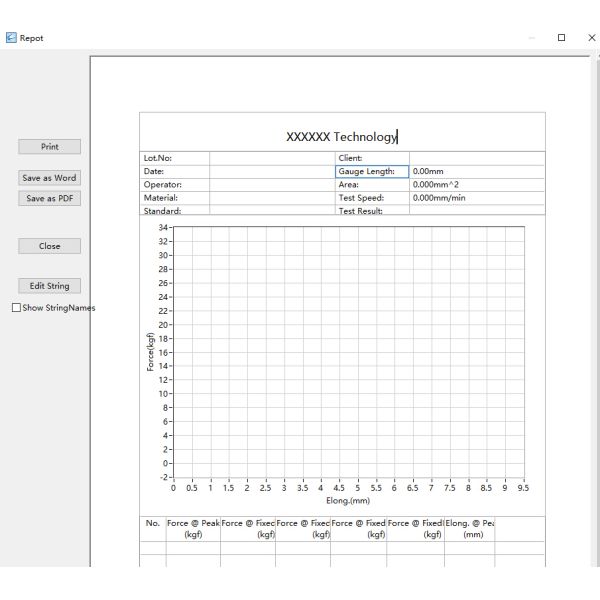Click the Force versus Elong chart area
This screenshot has height=600, width=600.
click(x=348, y=350)
